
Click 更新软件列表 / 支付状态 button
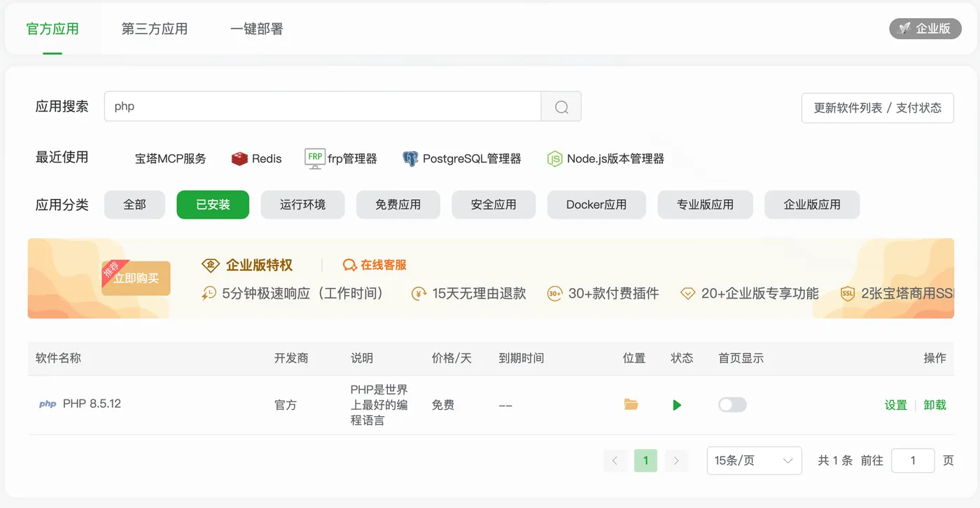[878, 108]
